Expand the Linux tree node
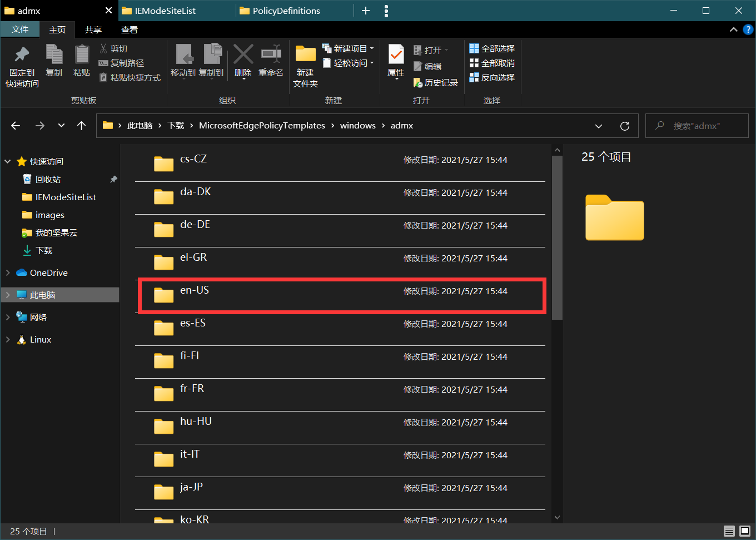 click(8, 339)
